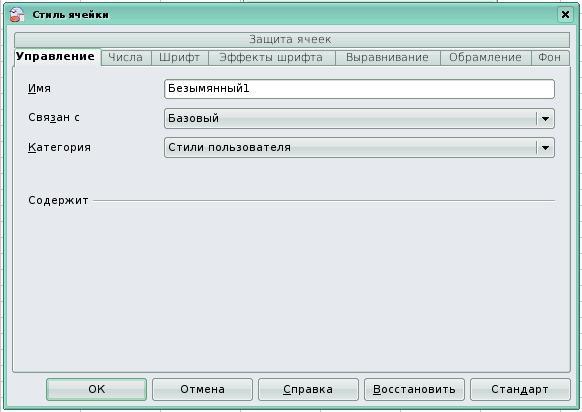Switch to the Фон tab
Screen dimensions: 582x412
tap(550, 58)
